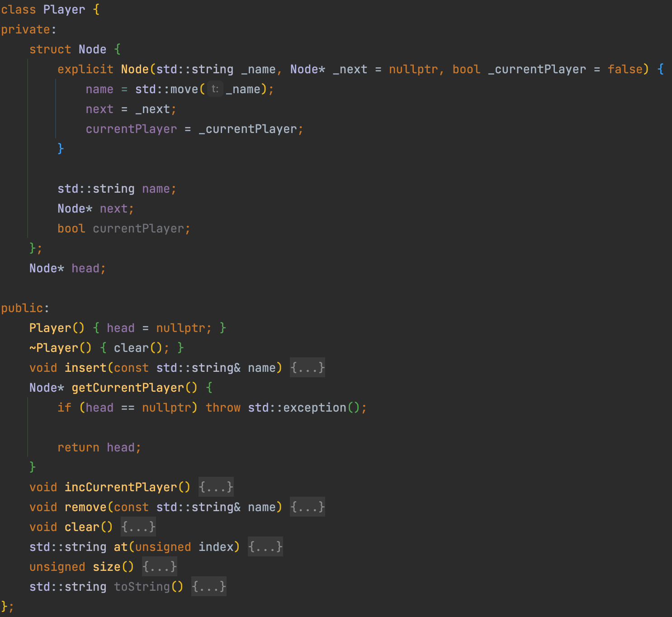Click the 'next = _next;' assignment line
Image resolution: width=672 pixels, height=617 pixels.
(131, 109)
